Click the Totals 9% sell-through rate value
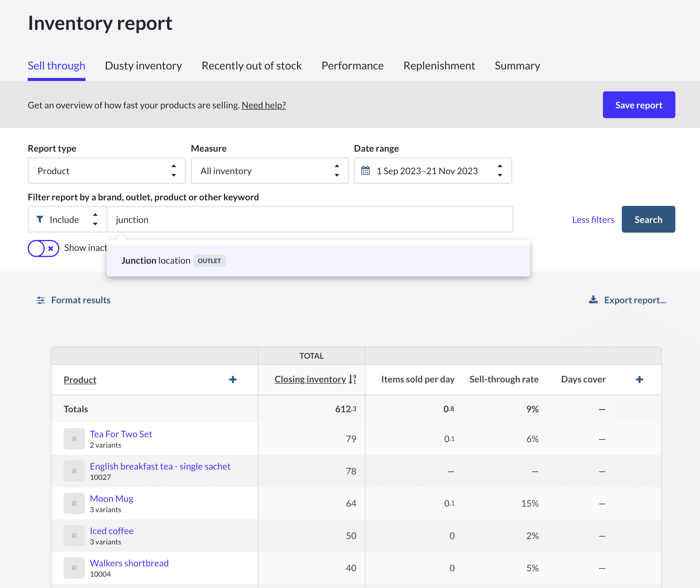Screen dimensions: 700x588 533,409
